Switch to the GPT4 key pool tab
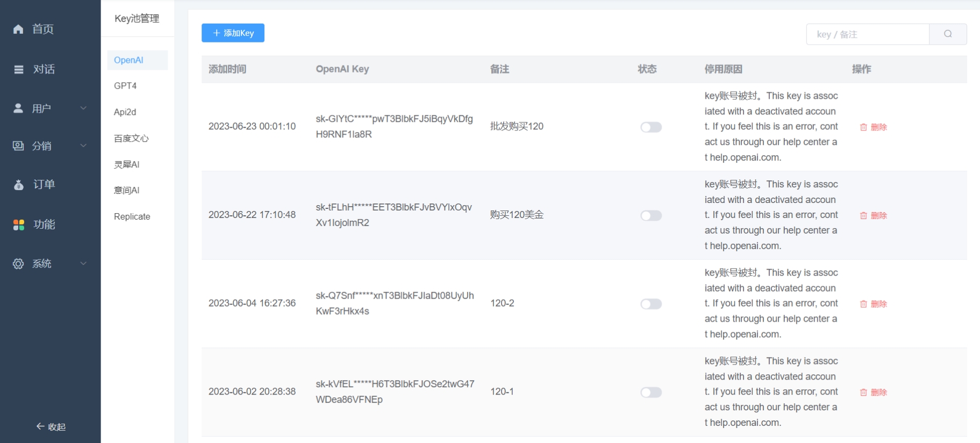Screen dimensions: 980x443 pos(125,86)
